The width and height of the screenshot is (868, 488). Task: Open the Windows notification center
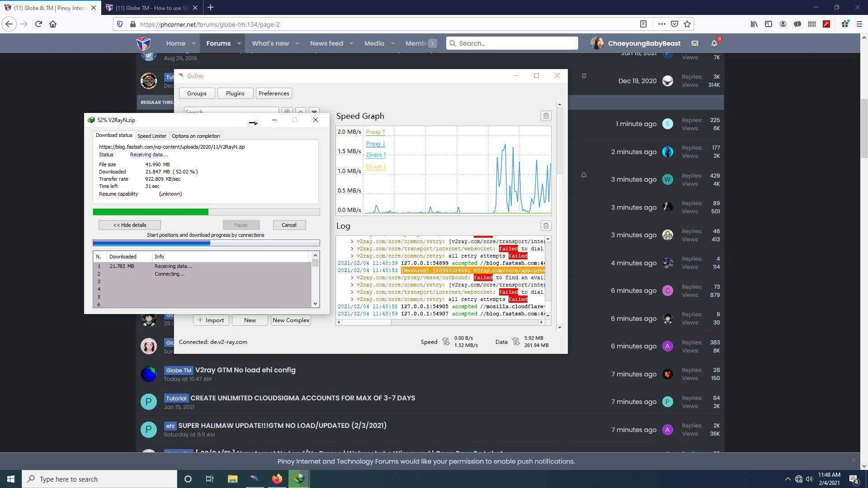click(x=854, y=479)
